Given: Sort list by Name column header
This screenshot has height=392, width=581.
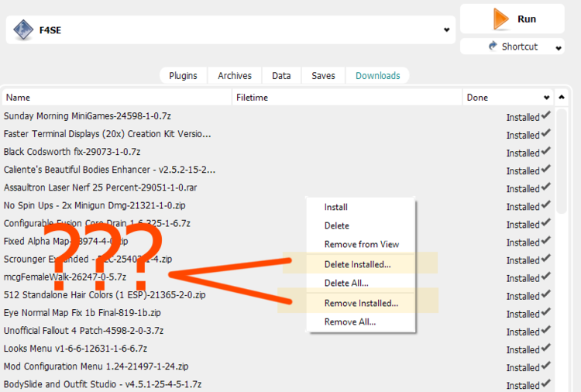Looking at the screenshot, I should tap(116, 98).
